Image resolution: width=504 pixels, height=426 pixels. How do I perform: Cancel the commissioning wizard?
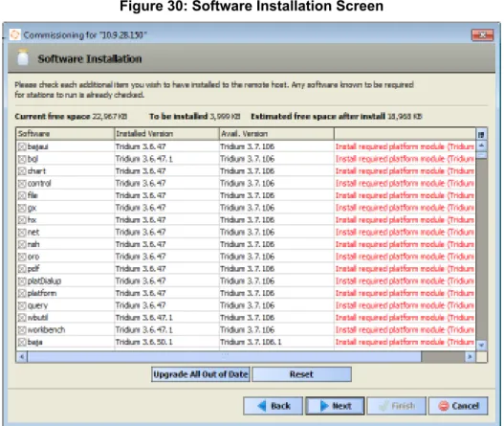[x=458, y=406]
